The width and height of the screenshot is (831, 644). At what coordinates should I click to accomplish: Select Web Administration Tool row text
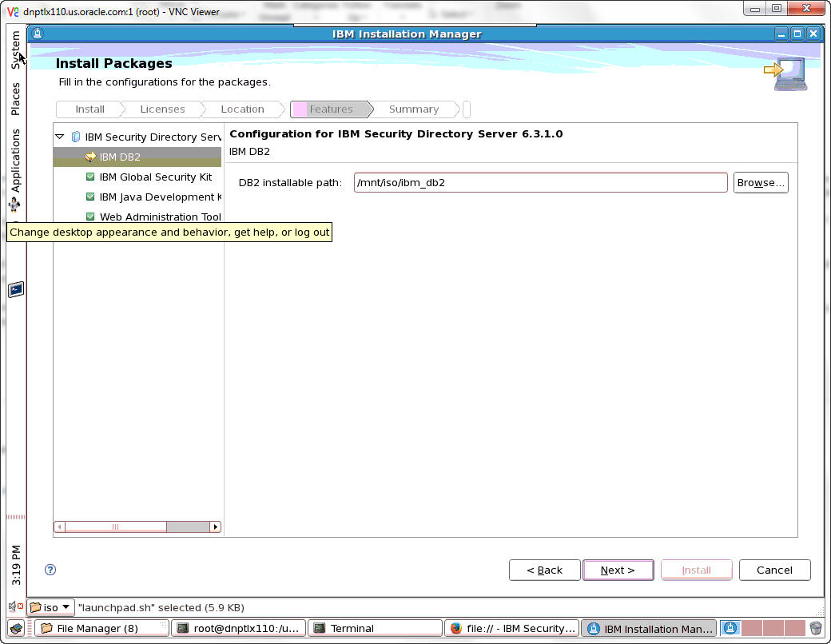pyautogui.click(x=161, y=217)
